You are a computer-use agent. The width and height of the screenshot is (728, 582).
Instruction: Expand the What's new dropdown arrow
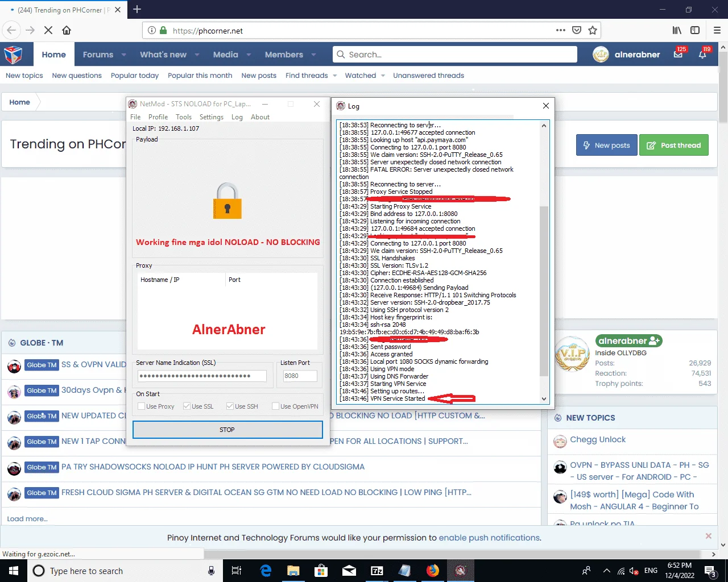pos(197,55)
